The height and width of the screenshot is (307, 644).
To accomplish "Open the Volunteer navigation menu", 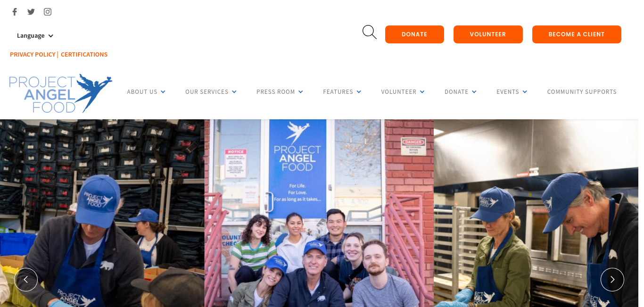I will coord(403,92).
